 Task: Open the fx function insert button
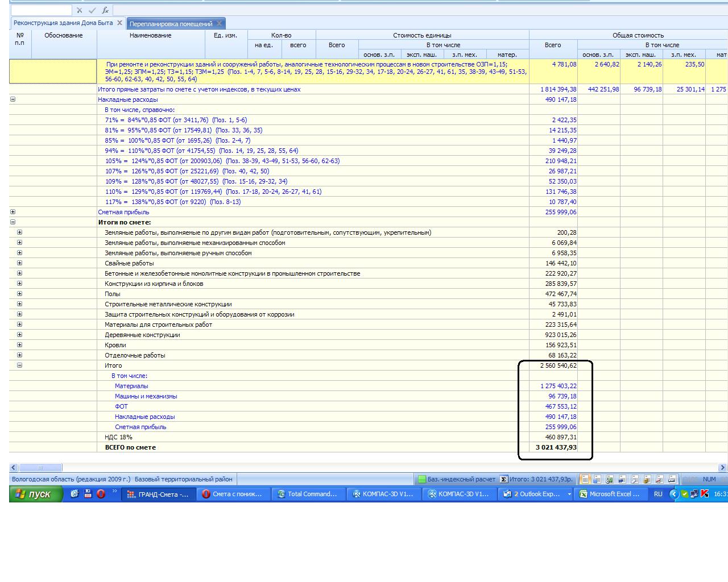click(105, 10)
